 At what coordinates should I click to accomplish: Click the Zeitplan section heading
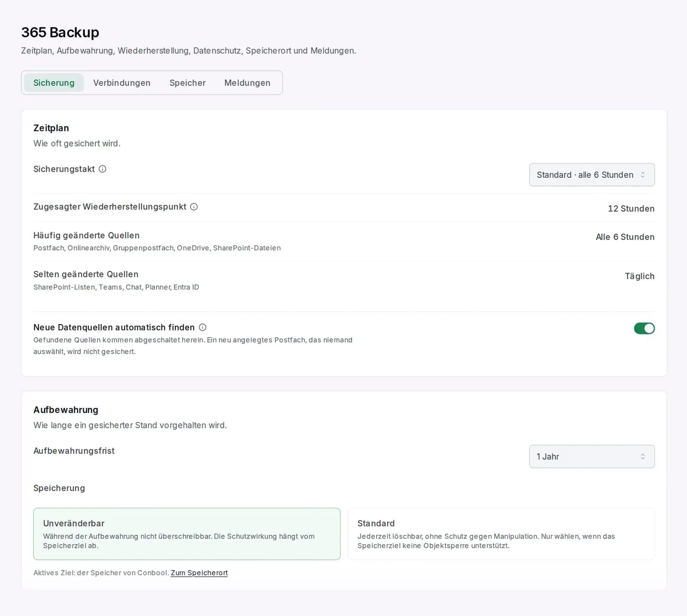tap(51, 128)
